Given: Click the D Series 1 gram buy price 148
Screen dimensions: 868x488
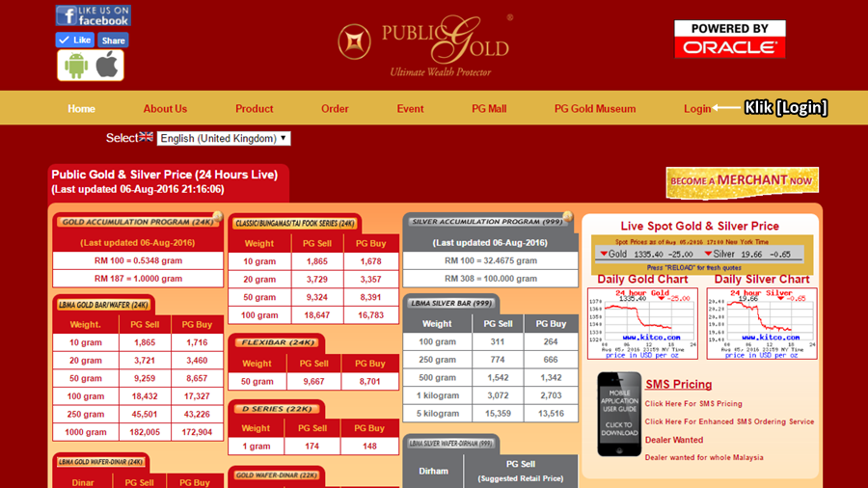Looking at the screenshot, I should click(369, 446).
